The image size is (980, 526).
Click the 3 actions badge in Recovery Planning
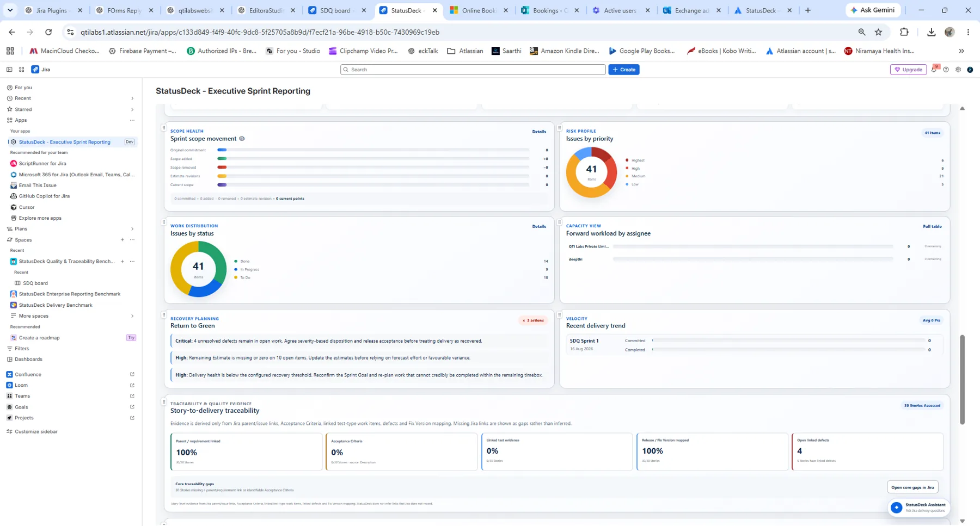pyautogui.click(x=533, y=320)
